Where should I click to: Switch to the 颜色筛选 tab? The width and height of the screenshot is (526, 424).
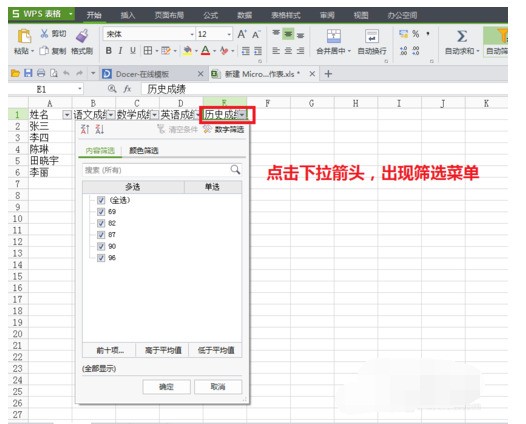[x=144, y=151]
